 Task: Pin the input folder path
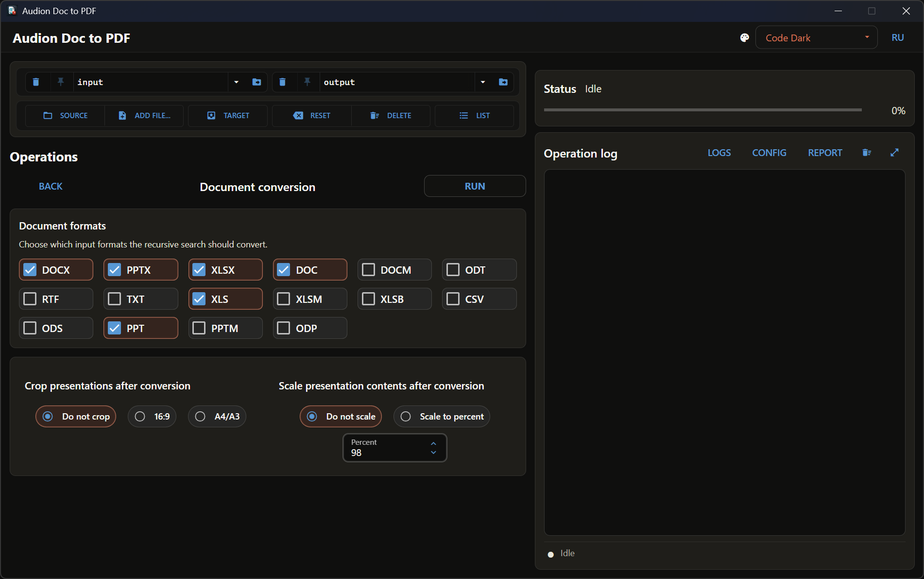(x=61, y=82)
